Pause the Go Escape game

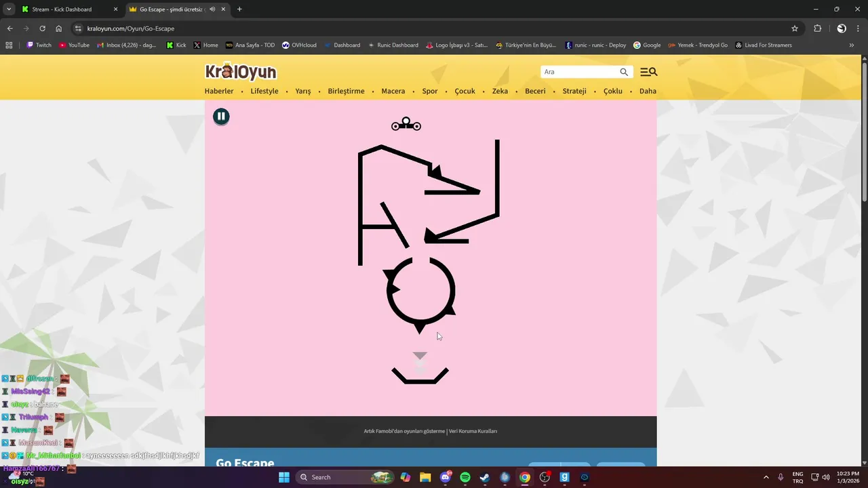[x=221, y=117]
